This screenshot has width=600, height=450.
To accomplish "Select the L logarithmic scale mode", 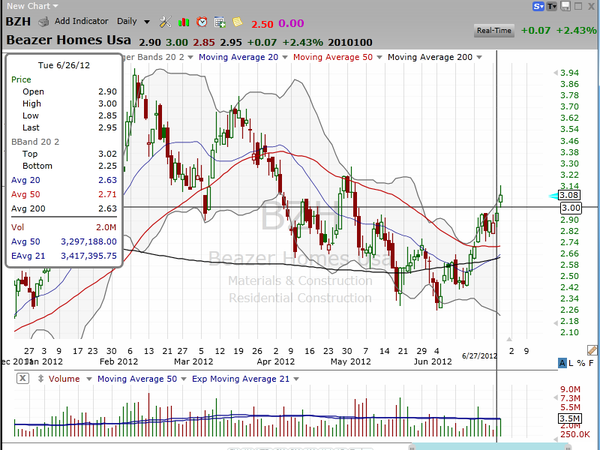I will 571,363.
